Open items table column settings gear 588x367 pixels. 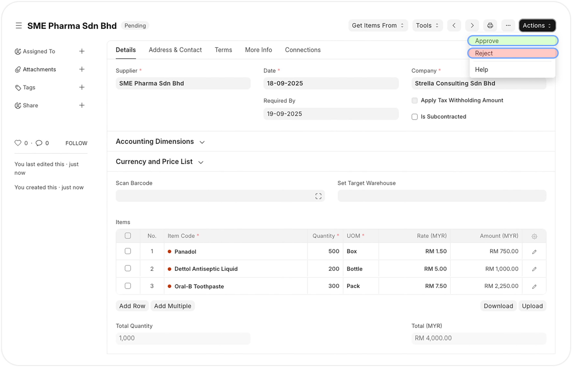coord(534,236)
